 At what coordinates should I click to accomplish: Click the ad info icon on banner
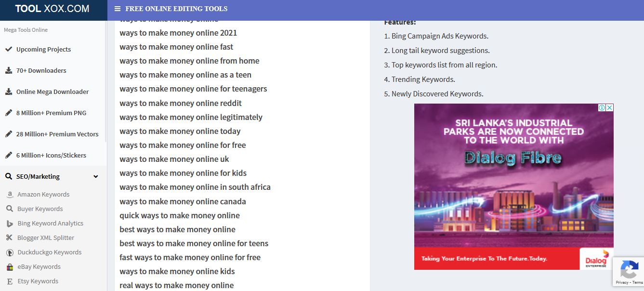pyautogui.click(x=602, y=108)
